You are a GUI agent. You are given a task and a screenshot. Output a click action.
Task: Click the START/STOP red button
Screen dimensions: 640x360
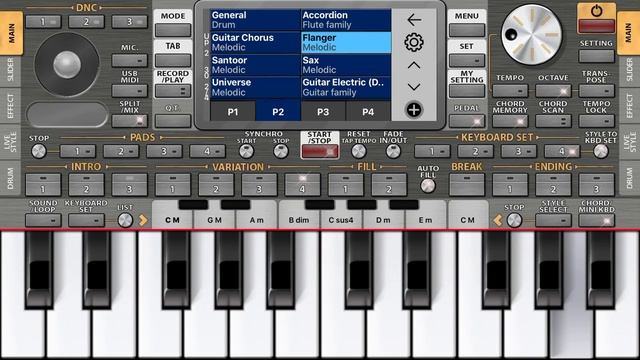coord(320,151)
